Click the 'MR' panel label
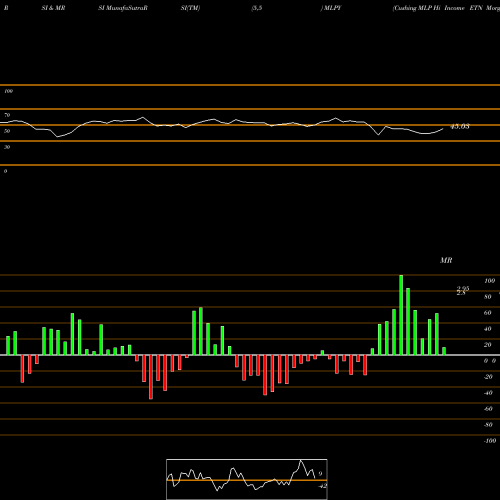 pyautogui.click(x=446, y=260)
